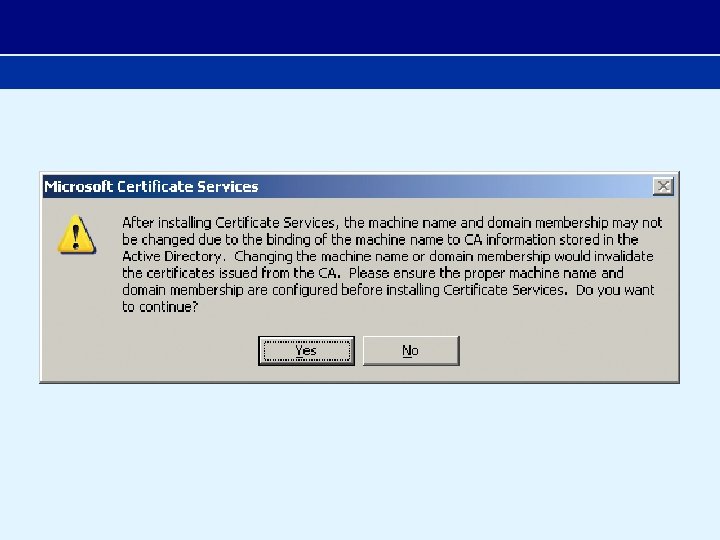The height and width of the screenshot is (540, 720).
Task: Confirm by clicking the Yes button
Action: [306, 351]
